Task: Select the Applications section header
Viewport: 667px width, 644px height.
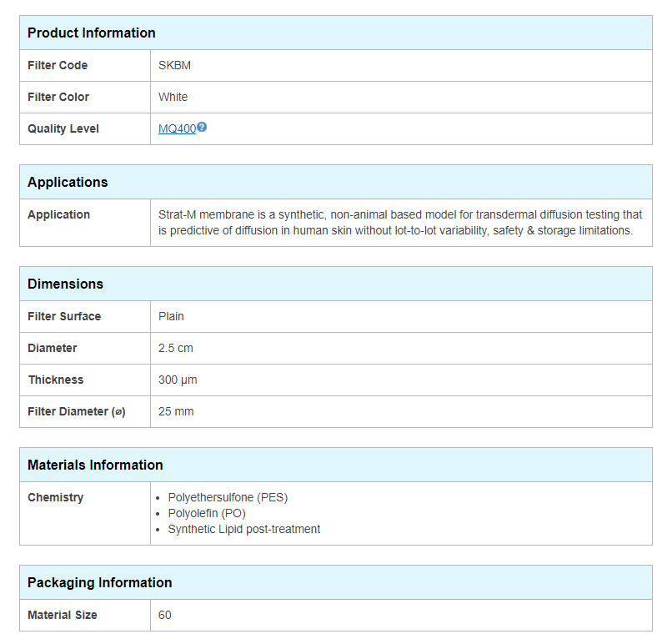Action: (68, 183)
